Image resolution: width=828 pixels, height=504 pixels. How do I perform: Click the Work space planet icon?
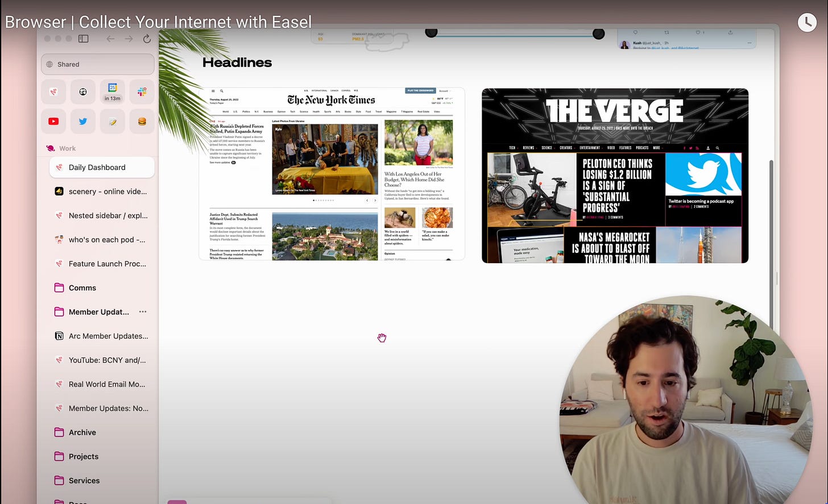coord(51,148)
